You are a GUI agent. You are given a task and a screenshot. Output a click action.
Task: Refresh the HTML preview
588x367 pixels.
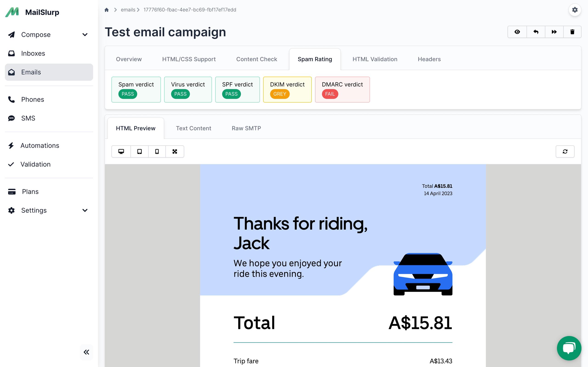coord(565,151)
